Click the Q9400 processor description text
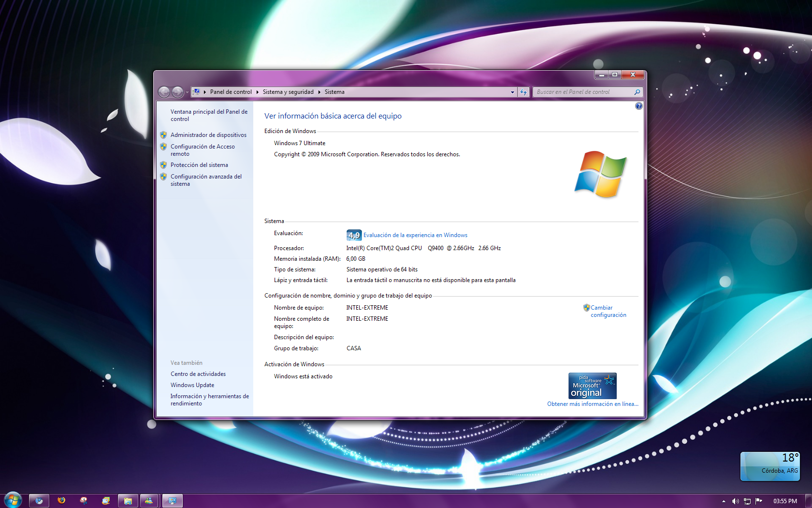812x508 pixels. pyautogui.click(x=423, y=248)
